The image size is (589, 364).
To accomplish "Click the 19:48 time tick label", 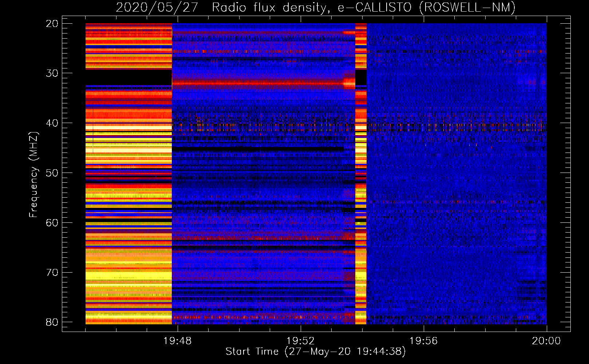I will pos(178,341).
